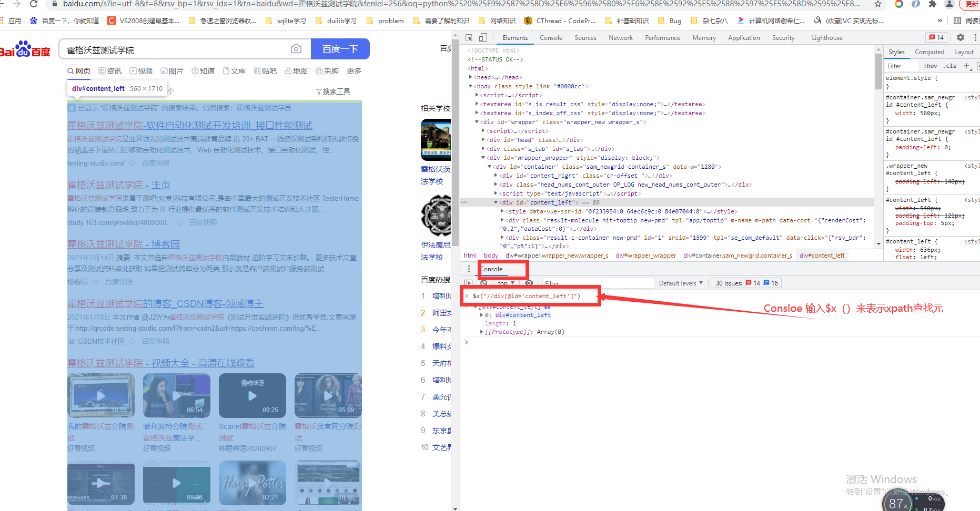Select the 视频 search category
Image resolution: width=980 pixels, height=511 pixels.
point(141,71)
